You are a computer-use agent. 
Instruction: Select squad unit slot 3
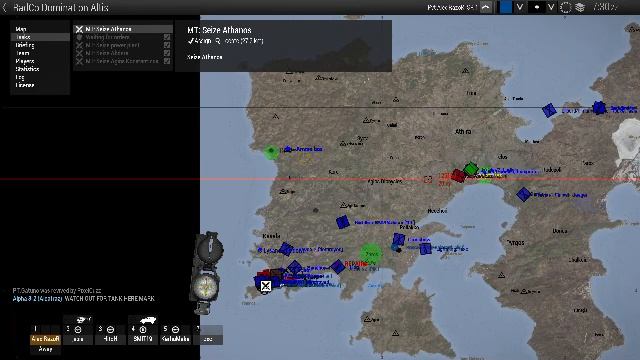click(x=110, y=334)
